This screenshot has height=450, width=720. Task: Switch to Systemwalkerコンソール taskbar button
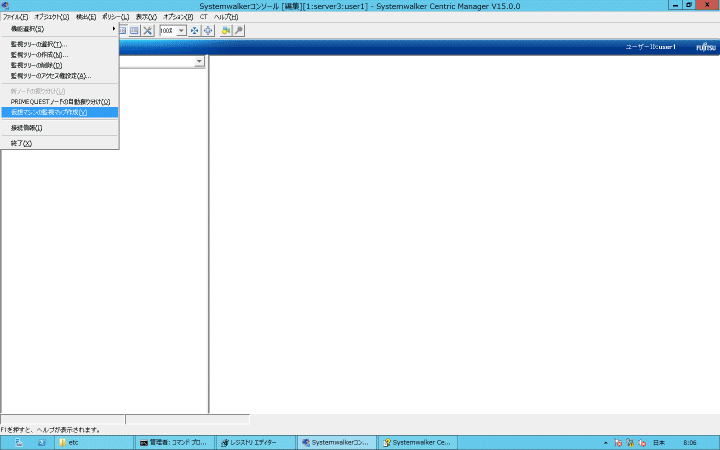click(x=336, y=443)
